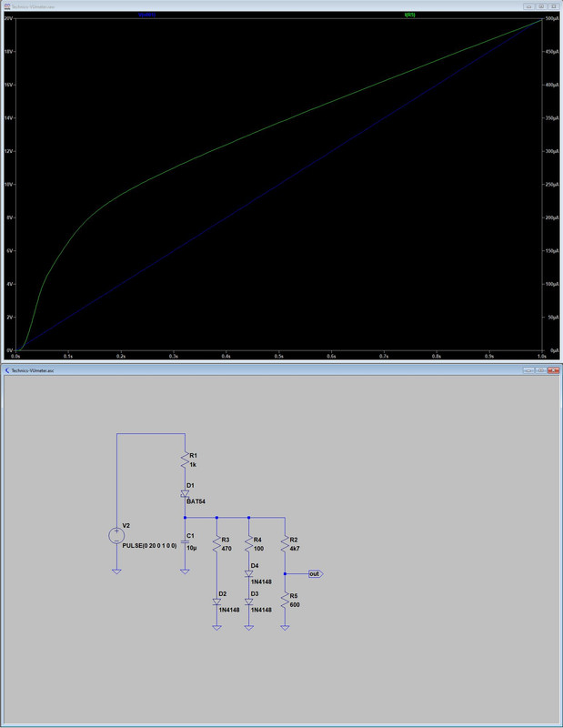The width and height of the screenshot is (563, 728).
Task: Minimize the plot window
Action: 529,6
